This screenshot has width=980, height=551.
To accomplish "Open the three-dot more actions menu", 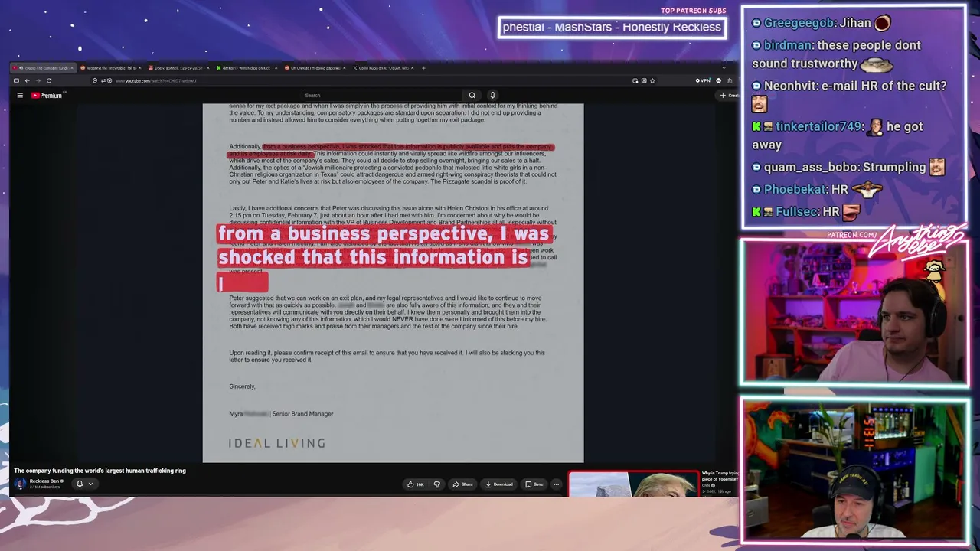I will pyautogui.click(x=557, y=484).
